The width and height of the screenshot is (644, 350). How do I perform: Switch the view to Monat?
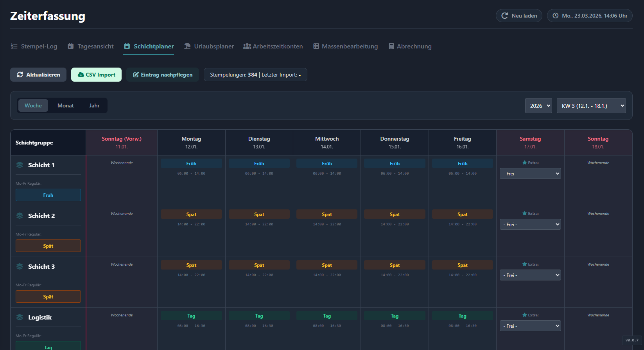[x=66, y=105]
